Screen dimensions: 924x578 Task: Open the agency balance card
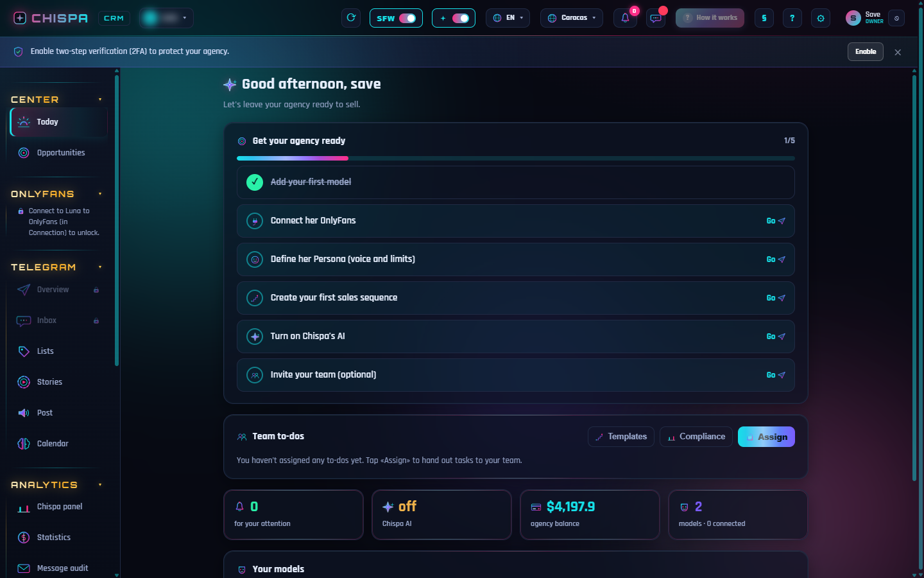coord(590,515)
